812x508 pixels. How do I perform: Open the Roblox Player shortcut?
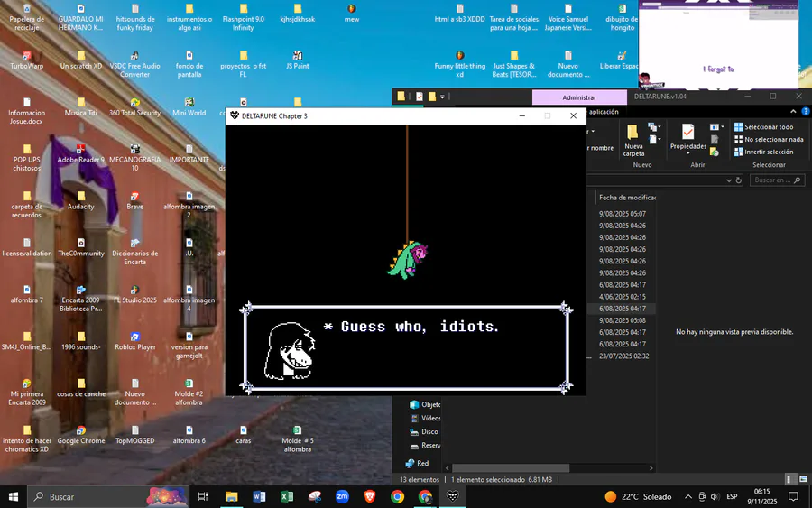point(134,341)
